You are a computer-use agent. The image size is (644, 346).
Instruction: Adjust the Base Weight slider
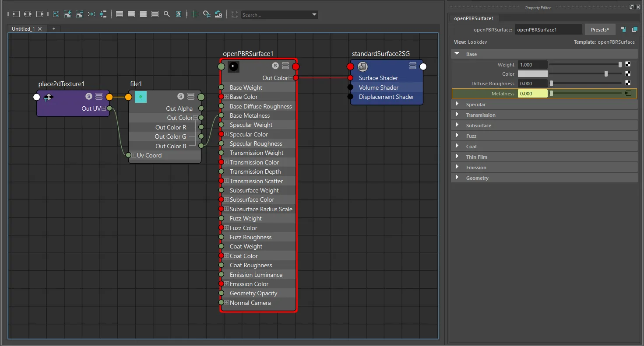click(x=585, y=64)
